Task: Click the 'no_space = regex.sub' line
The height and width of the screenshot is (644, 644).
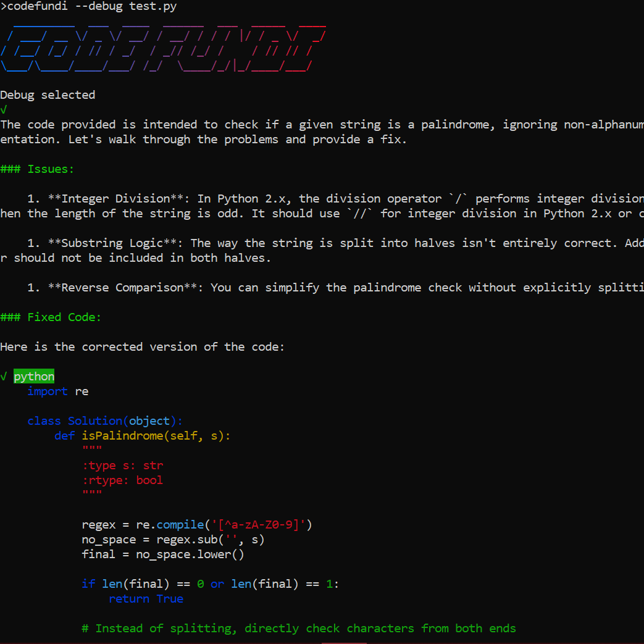Action: [x=173, y=540]
